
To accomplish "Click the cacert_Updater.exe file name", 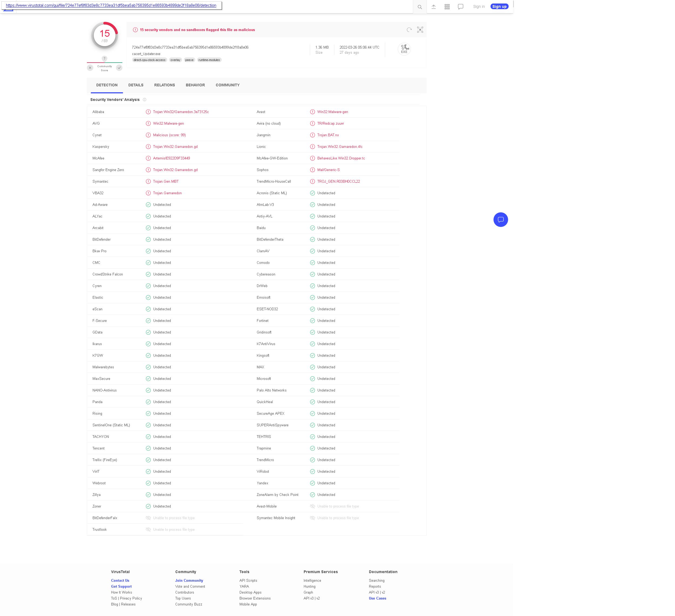I will click(x=146, y=54).
